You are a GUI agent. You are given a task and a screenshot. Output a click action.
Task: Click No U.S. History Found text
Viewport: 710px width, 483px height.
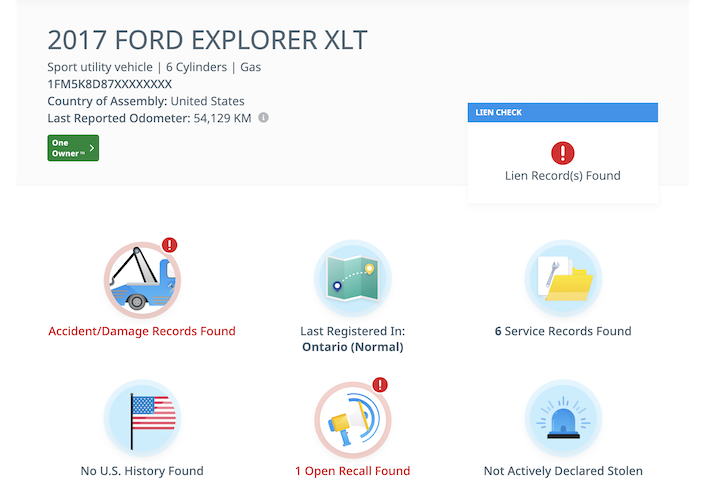[x=142, y=471]
